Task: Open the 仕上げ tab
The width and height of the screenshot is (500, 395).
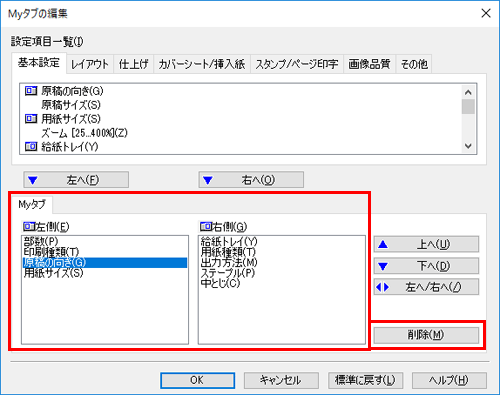Action: coord(133,64)
